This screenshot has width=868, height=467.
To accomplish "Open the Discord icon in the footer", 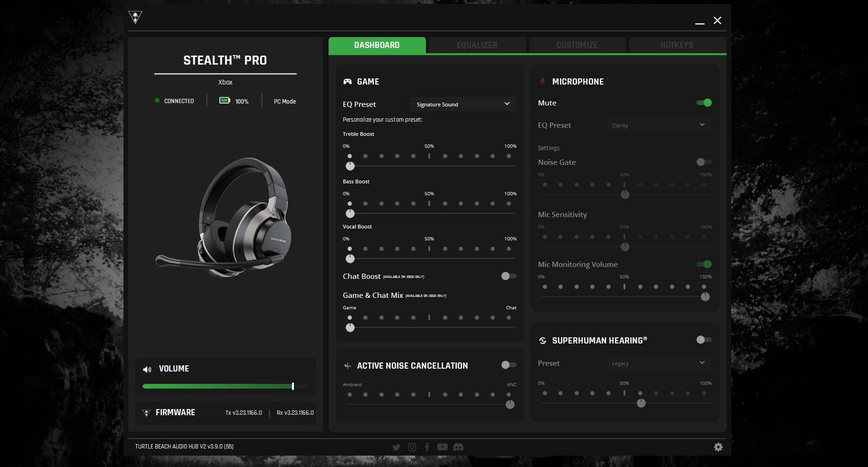I will (458, 447).
